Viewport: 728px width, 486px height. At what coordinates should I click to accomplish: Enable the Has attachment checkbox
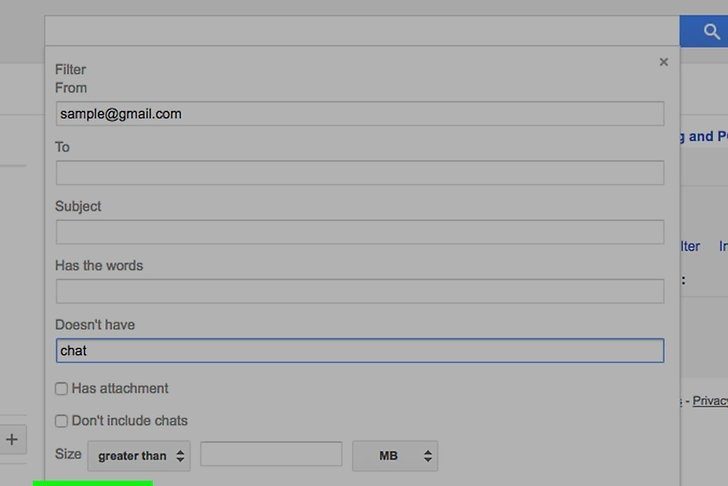pyautogui.click(x=62, y=389)
